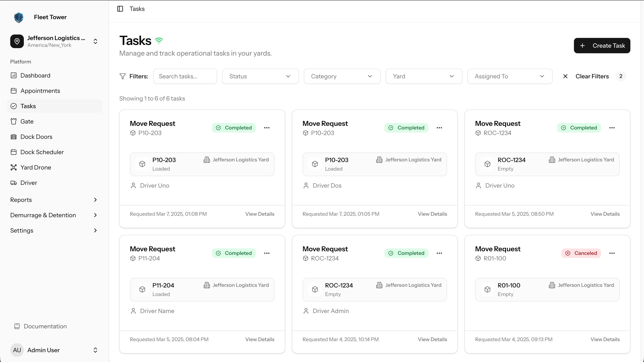Open the Category filter dropdown
644x362 pixels.
click(342, 76)
